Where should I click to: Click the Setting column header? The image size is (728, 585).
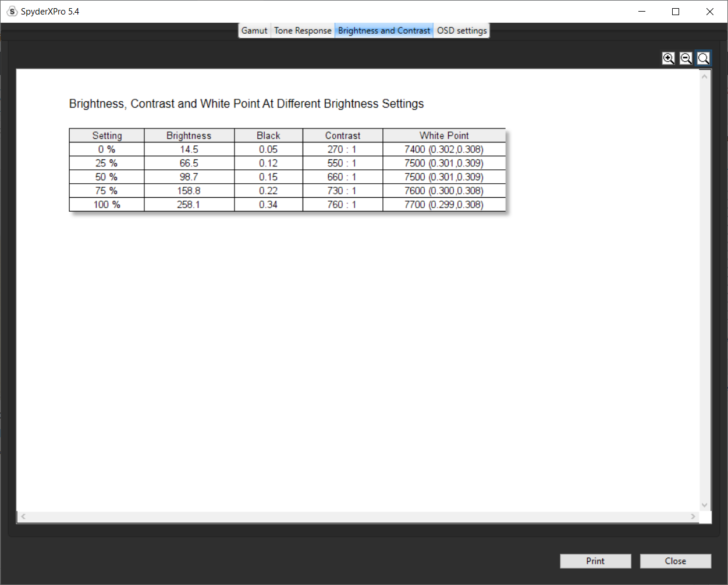(107, 135)
